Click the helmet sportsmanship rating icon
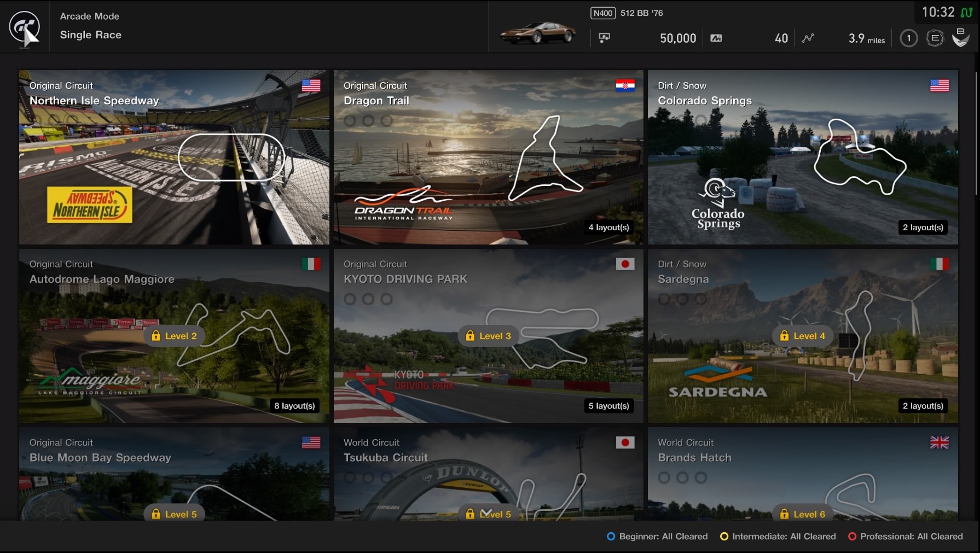This screenshot has width=980, height=553. (961, 37)
